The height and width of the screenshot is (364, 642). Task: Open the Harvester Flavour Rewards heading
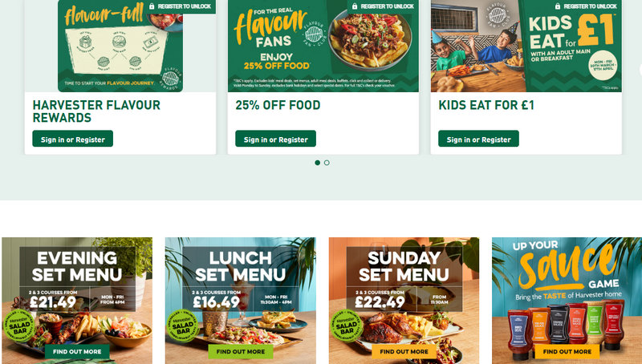coord(96,111)
